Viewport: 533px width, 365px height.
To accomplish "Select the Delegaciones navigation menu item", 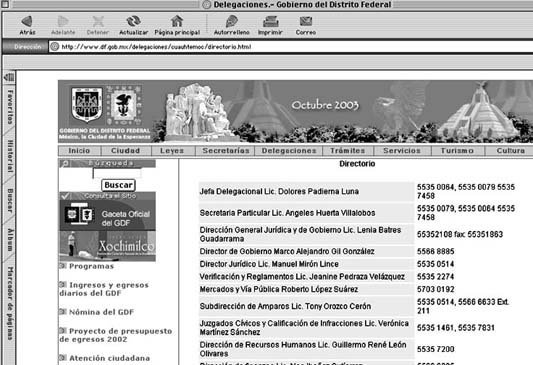I will [x=289, y=151].
